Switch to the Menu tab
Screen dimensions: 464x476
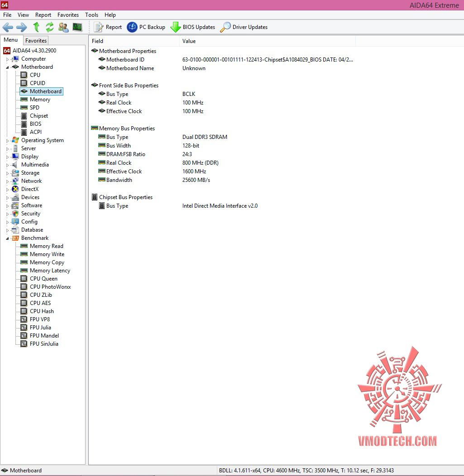(x=10, y=40)
